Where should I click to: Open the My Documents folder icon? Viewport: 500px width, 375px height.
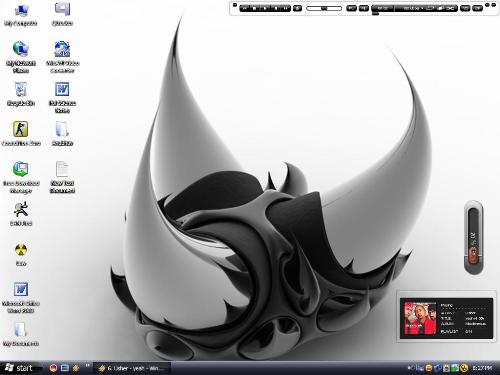(21, 334)
